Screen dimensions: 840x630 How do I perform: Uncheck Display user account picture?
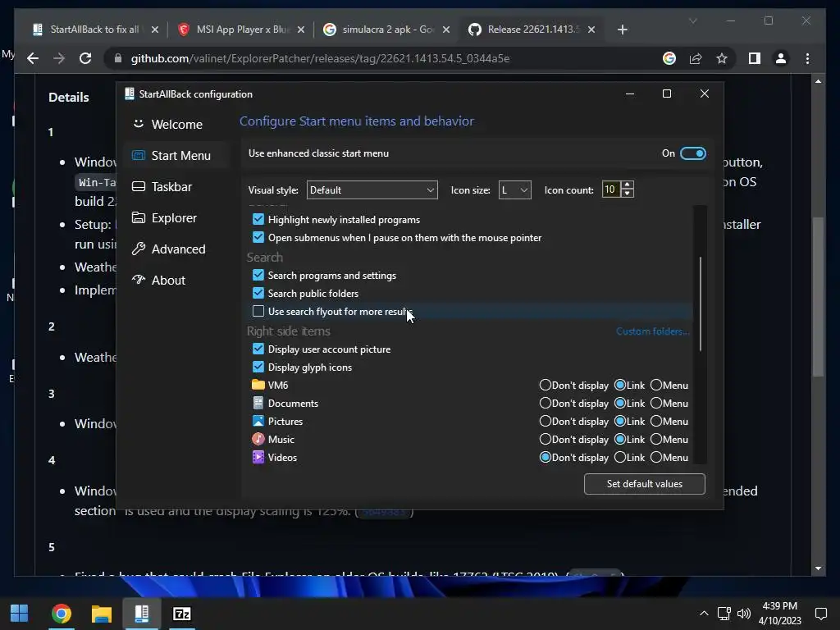coord(258,349)
